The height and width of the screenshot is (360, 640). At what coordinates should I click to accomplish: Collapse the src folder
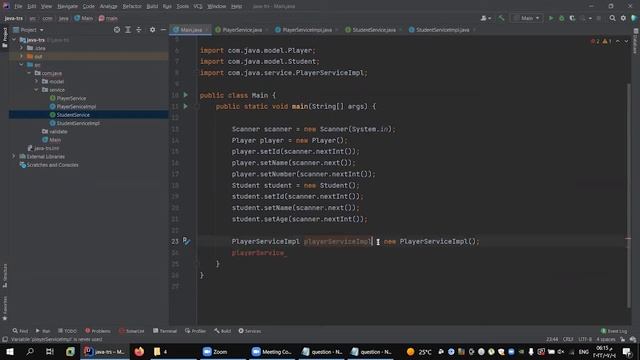[22, 64]
